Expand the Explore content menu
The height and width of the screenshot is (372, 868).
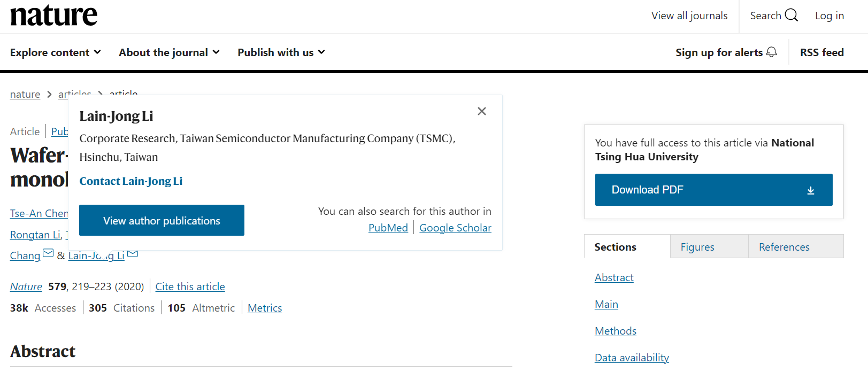click(x=56, y=52)
